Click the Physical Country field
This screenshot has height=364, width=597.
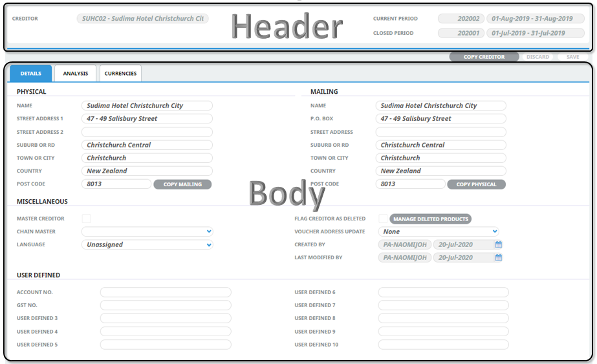click(147, 171)
